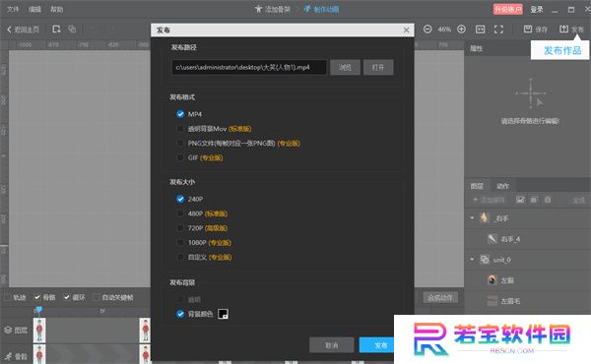The width and height of the screenshot is (591, 364).
Task: Click the fullscreen brackets icon
Action: coord(498,30)
